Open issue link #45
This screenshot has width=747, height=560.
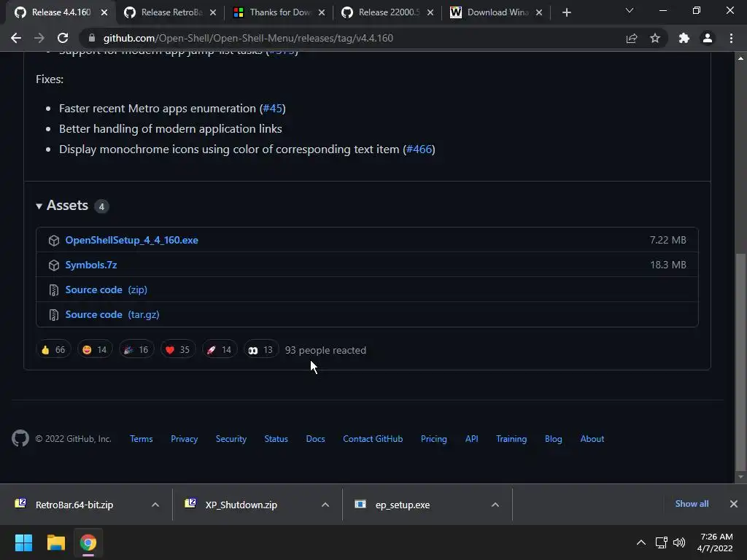coord(273,109)
